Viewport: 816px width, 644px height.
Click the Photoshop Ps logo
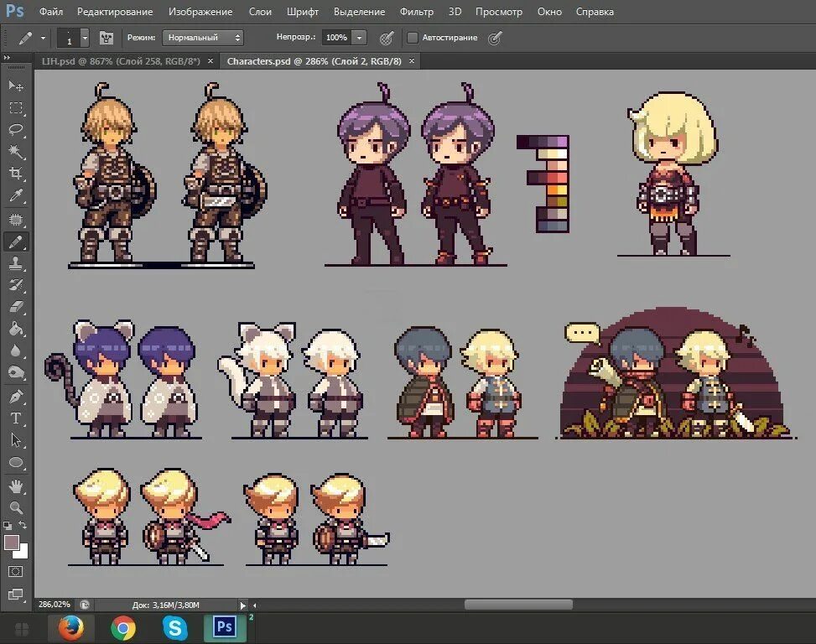pos(14,11)
